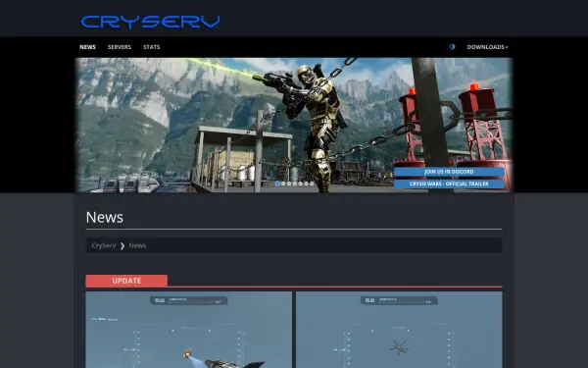Select the sixth carousel slide dot
Screen dimensions: 588x368
306,184
